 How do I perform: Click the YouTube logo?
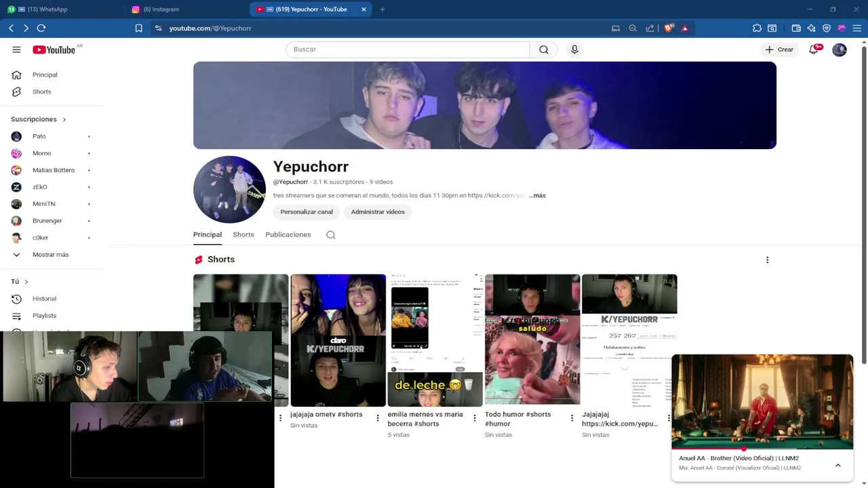tap(54, 49)
